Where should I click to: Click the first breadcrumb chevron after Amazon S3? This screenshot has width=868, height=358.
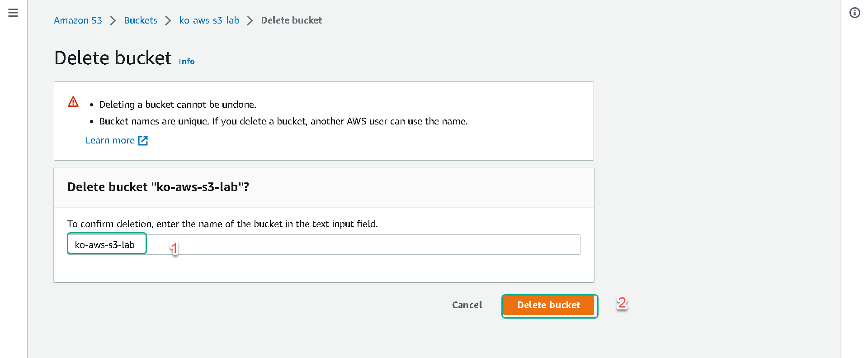pyautogui.click(x=113, y=21)
